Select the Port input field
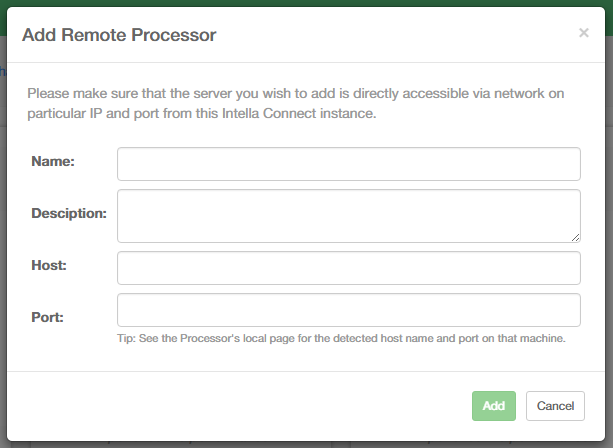613x448 pixels. 348,310
